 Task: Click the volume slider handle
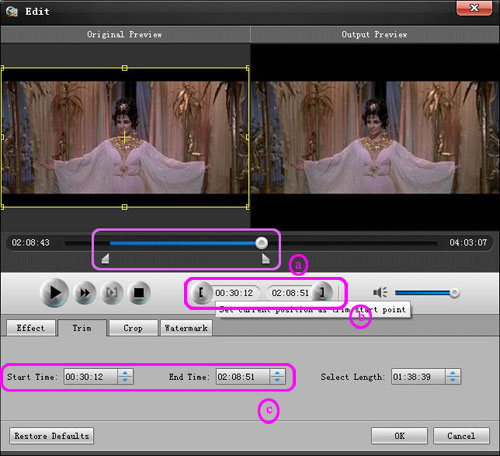click(454, 293)
